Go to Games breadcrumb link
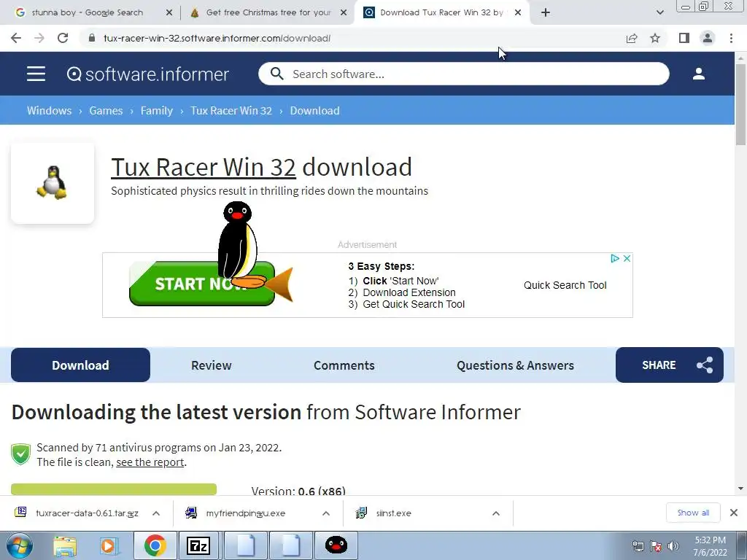Image resolution: width=747 pixels, height=560 pixels. pos(106,111)
